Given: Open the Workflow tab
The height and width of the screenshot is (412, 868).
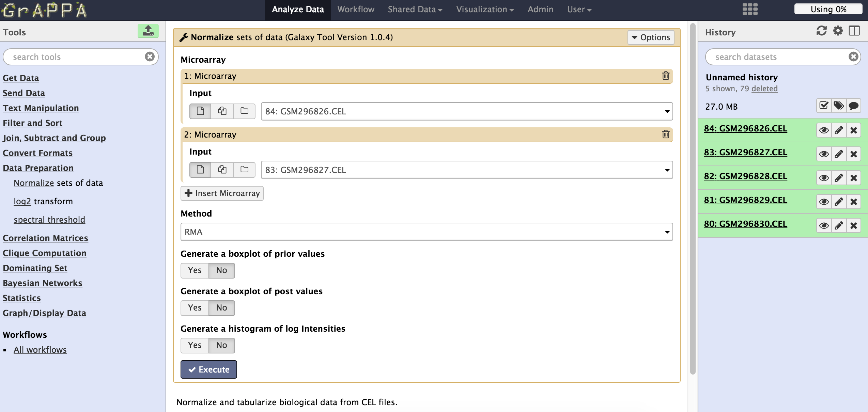Looking at the screenshot, I should 356,10.
